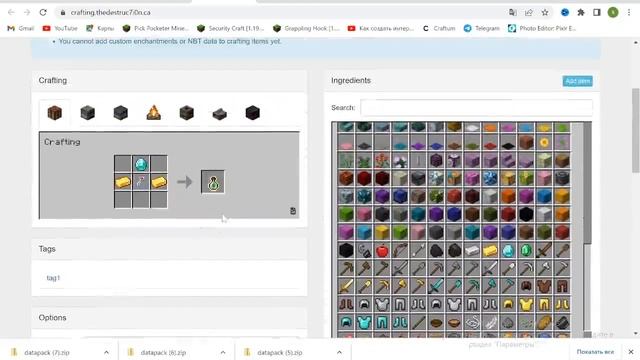Click the diamond in the crafting grid
The image size is (640, 360).
tap(141, 164)
